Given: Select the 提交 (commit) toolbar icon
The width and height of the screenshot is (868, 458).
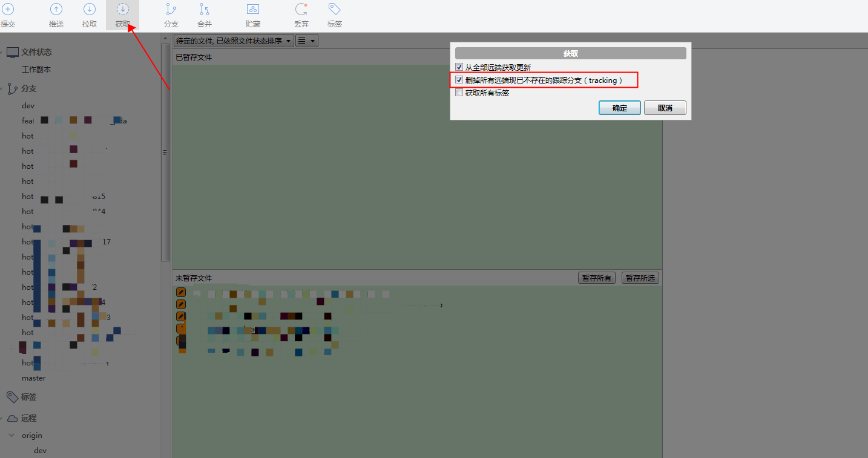Looking at the screenshot, I should 8,15.
